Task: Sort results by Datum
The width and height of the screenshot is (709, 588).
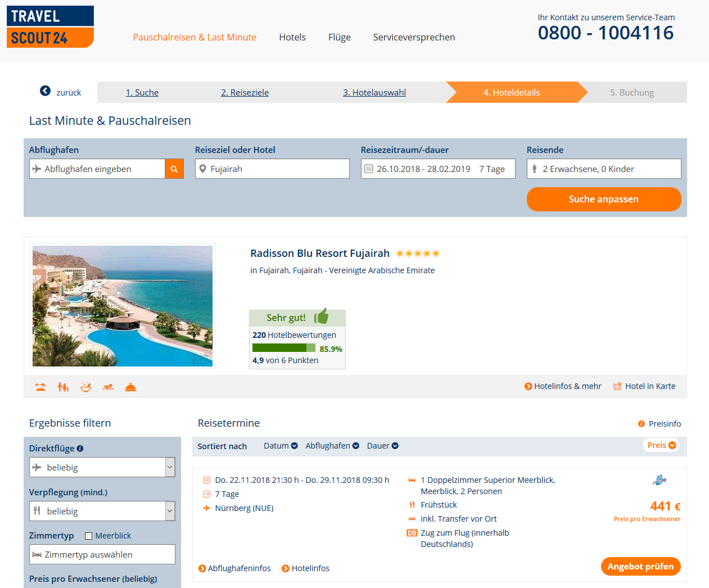Action: 281,446
